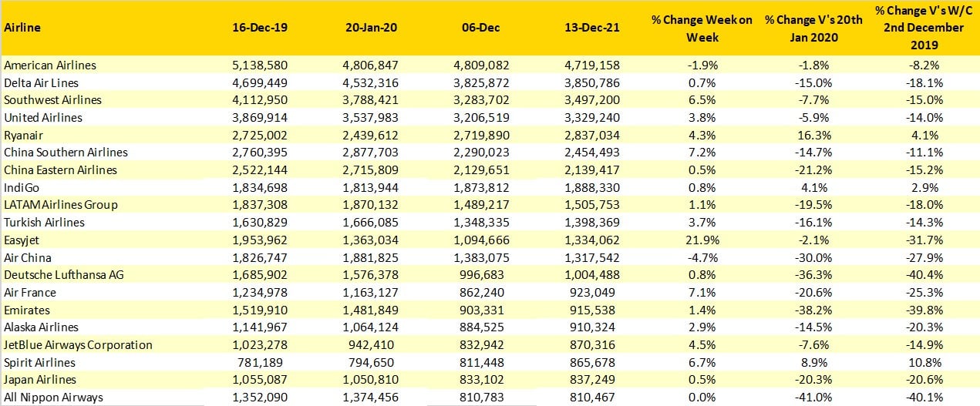Click the % Change Week on Week header
The width and height of the screenshot is (980, 406).
(702, 28)
